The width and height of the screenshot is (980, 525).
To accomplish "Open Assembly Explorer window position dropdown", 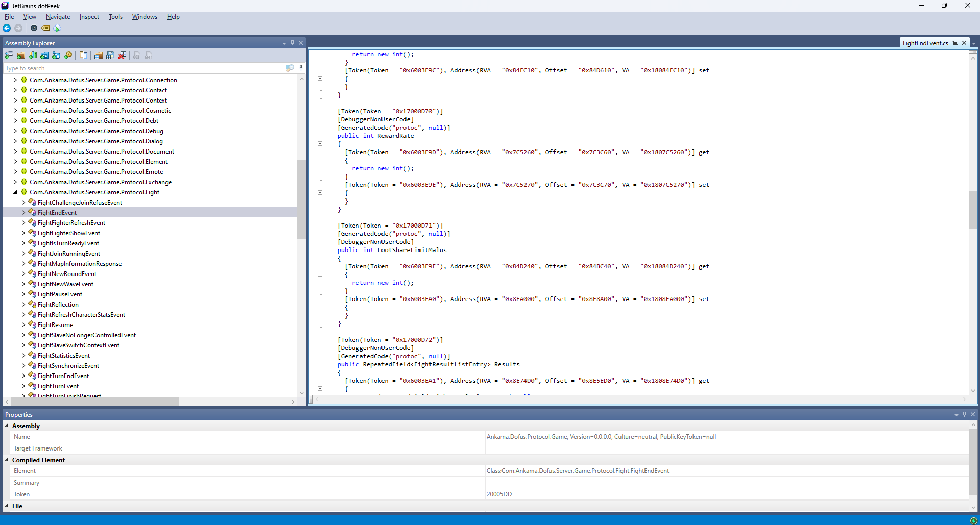I will click(284, 43).
